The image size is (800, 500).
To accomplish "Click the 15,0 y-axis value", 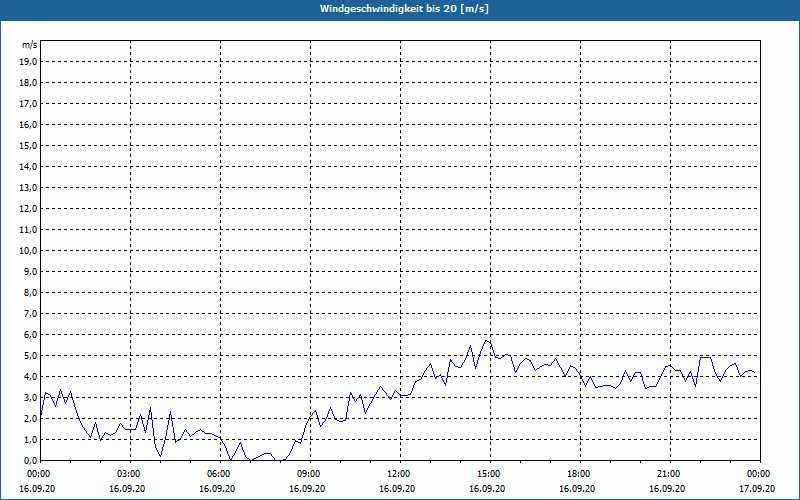I will [29, 145].
